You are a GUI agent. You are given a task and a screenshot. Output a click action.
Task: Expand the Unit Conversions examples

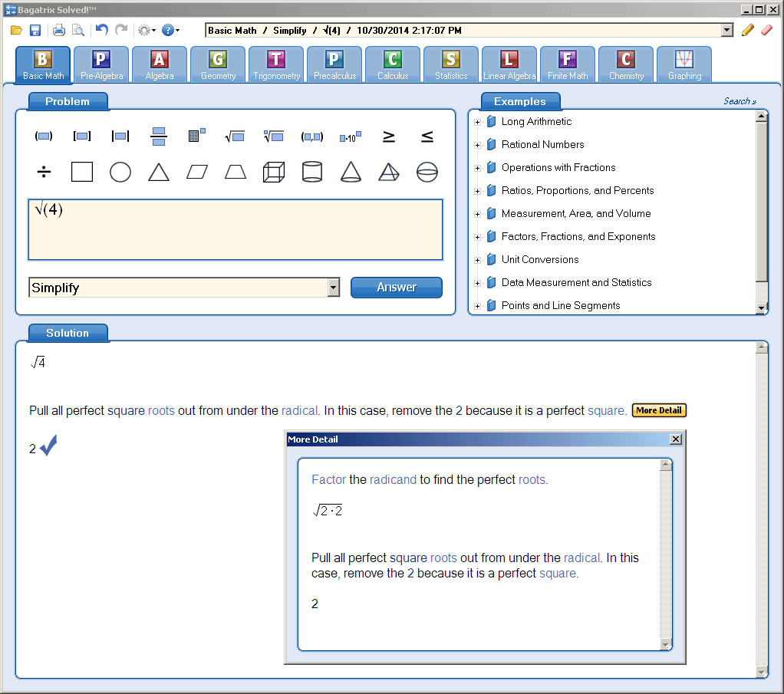[477, 260]
